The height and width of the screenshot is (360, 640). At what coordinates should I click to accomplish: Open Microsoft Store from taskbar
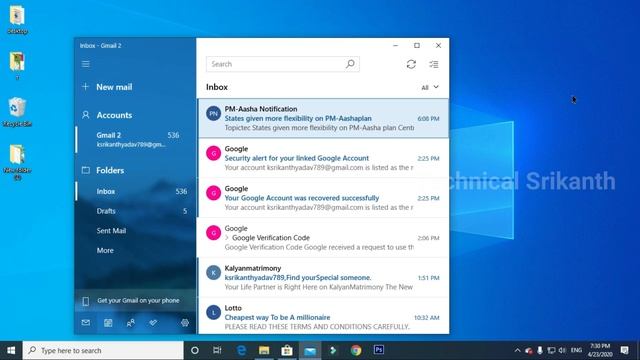click(287, 350)
